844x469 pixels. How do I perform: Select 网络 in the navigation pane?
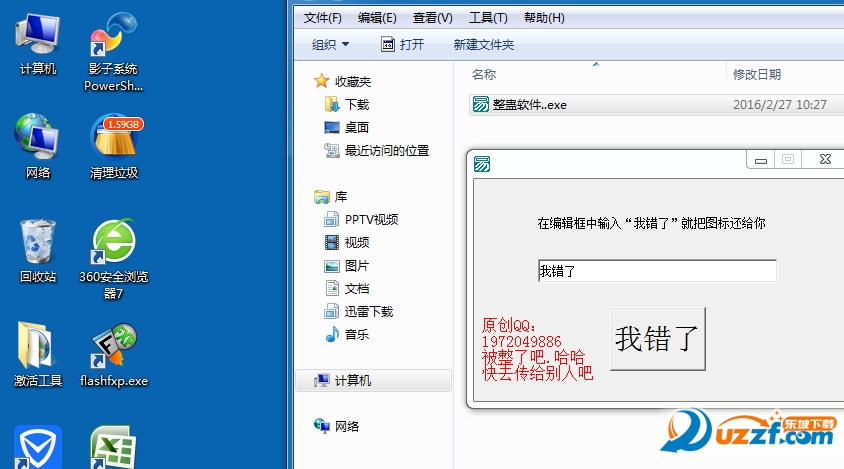click(337, 426)
